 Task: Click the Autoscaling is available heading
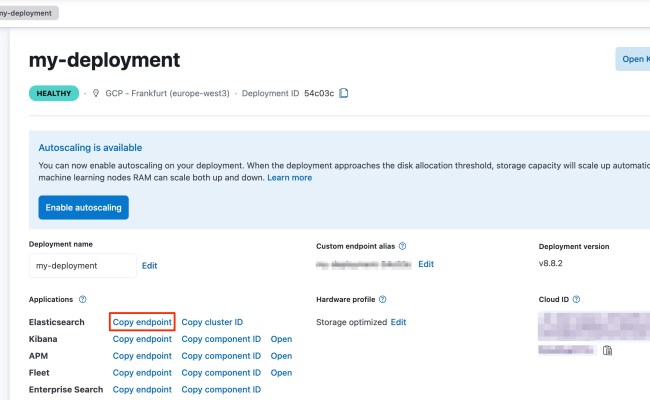tap(90, 148)
